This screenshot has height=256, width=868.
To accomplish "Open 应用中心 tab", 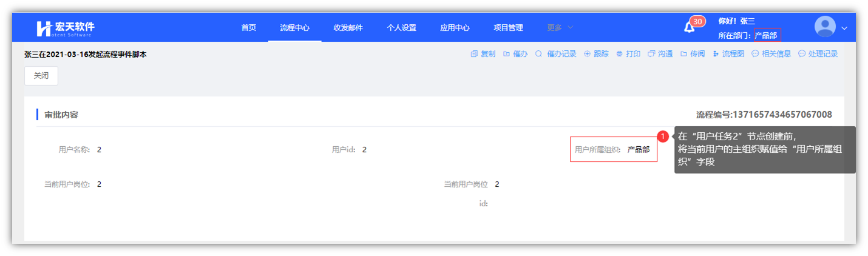I will point(455,28).
